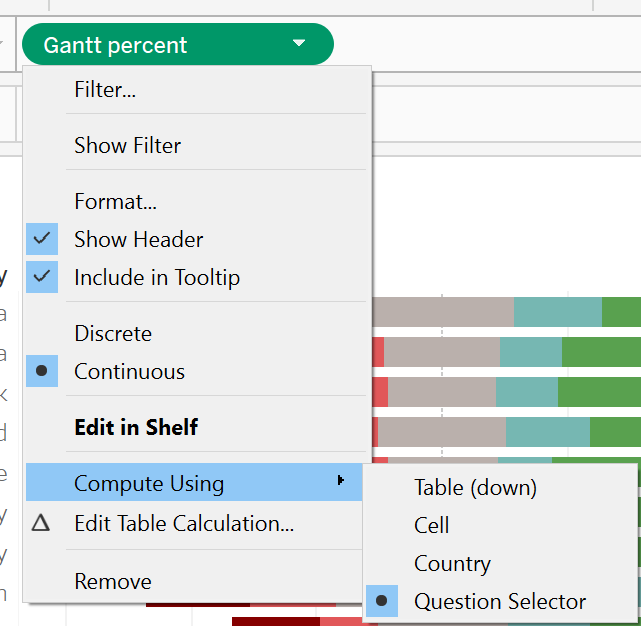This screenshot has height=626, width=641.
Task: Choose Table (down) in the submenu
Action: (x=475, y=488)
